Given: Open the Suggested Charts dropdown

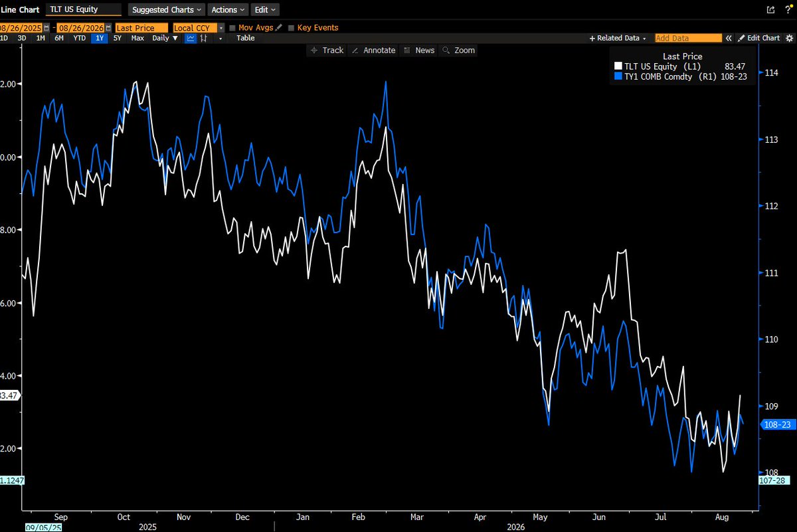Looking at the screenshot, I should coord(166,10).
